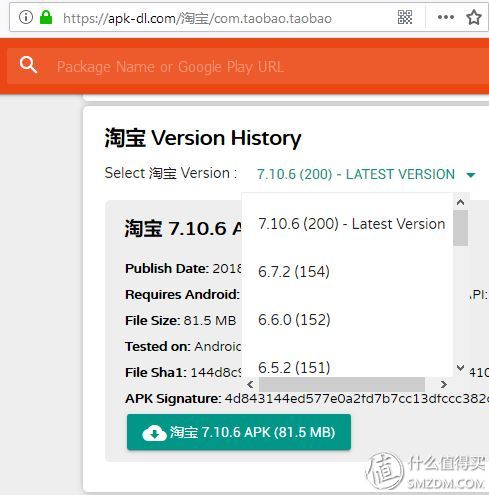This screenshot has width=489, height=495.
Task: Click the dropdown caret next to LATEST VERSION
Action: 471,175
